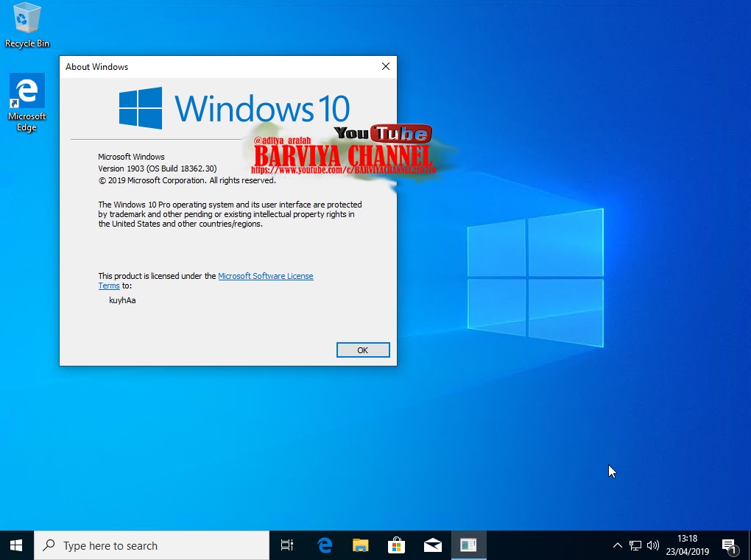Click the taskbar search field
This screenshot has width=751, height=560.
(x=147, y=545)
